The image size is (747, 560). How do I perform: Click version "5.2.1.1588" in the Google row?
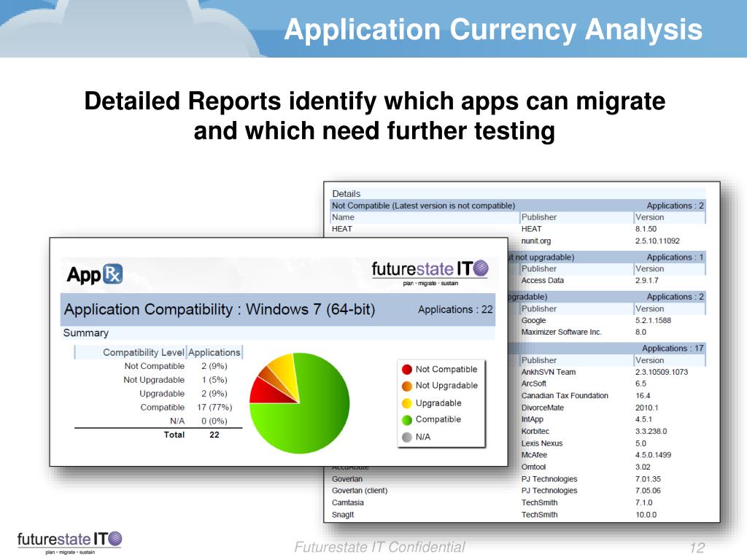pos(653,321)
